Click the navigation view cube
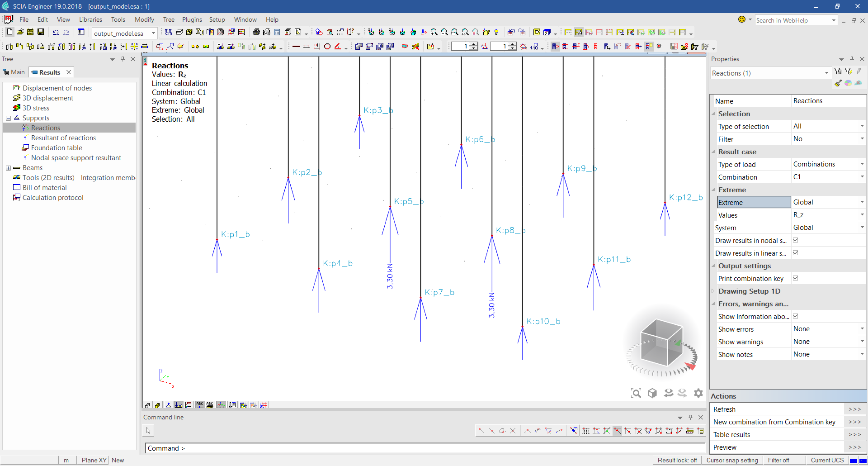Image resolution: width=868 pixels, height=466 pixels. coord(661,342)
